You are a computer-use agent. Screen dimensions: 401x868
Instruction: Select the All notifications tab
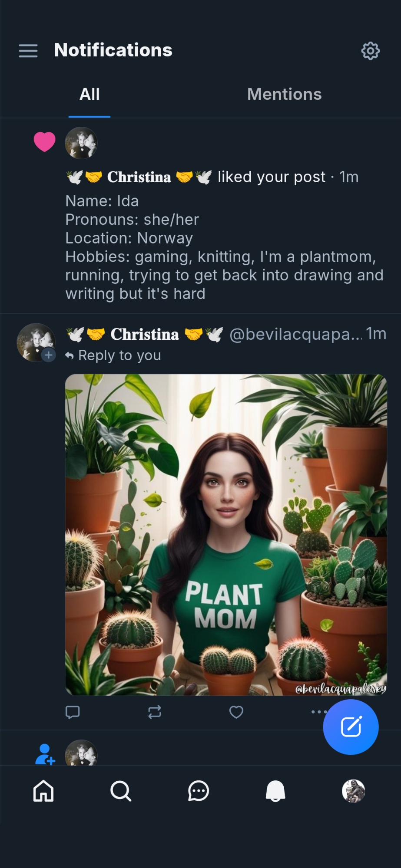pyautogui.click(x=89, y=94)
